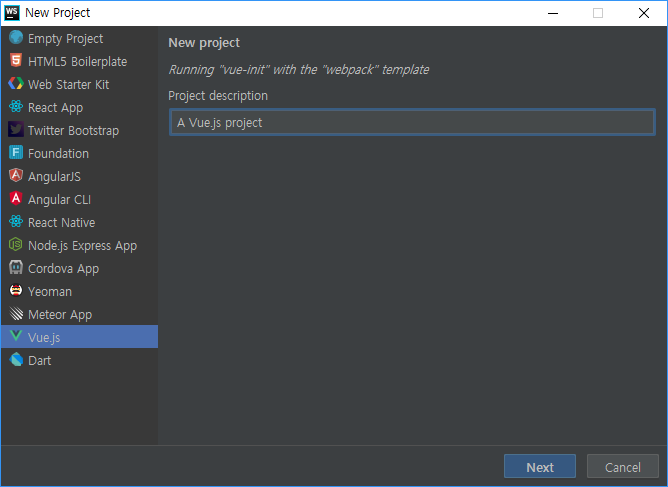Cancel the New Project dialog
The width and height of the screenshot is (668, 487).
pos(622,467)
